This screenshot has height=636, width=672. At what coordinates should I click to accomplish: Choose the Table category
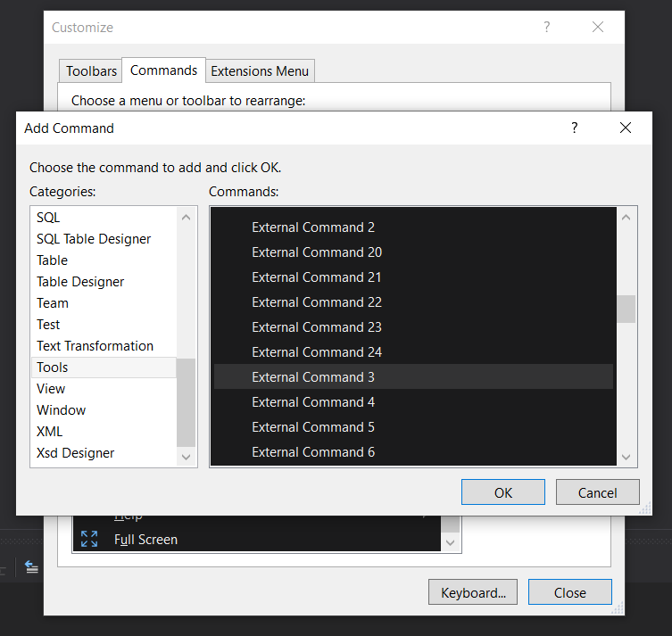(x=104, y=260)
